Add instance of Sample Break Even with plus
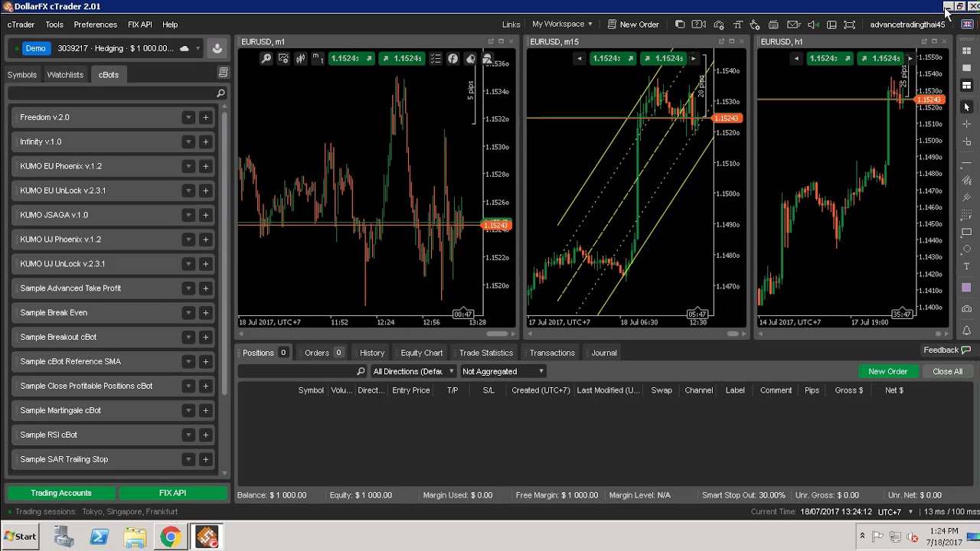This screenshot has height=551, width=980. pyautogui.click(x=205, y=312)
